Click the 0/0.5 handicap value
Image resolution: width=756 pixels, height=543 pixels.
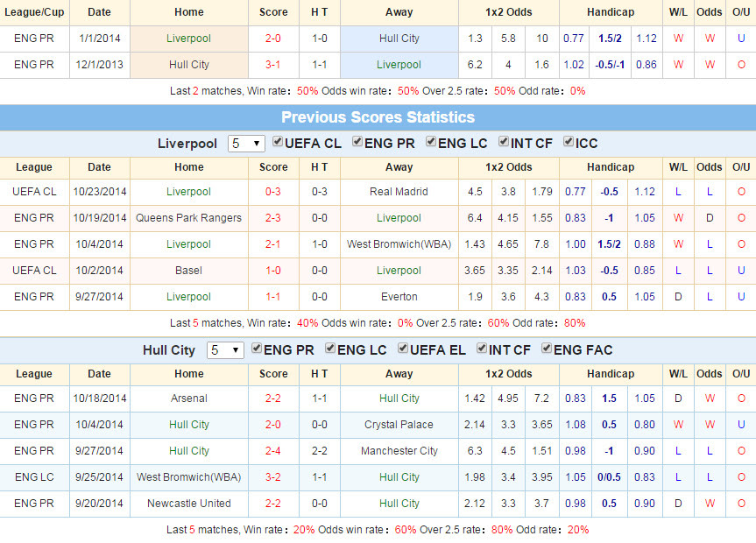(609, 477)
